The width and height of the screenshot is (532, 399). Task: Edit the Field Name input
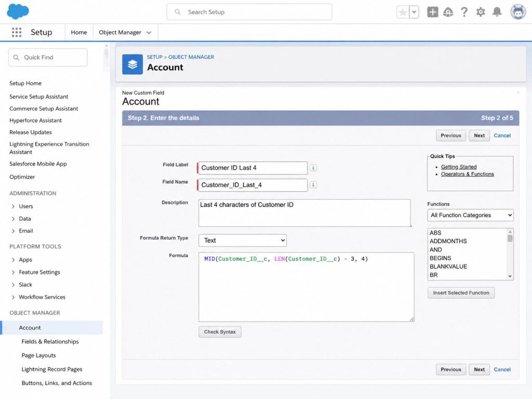click(x=253, y=185)
